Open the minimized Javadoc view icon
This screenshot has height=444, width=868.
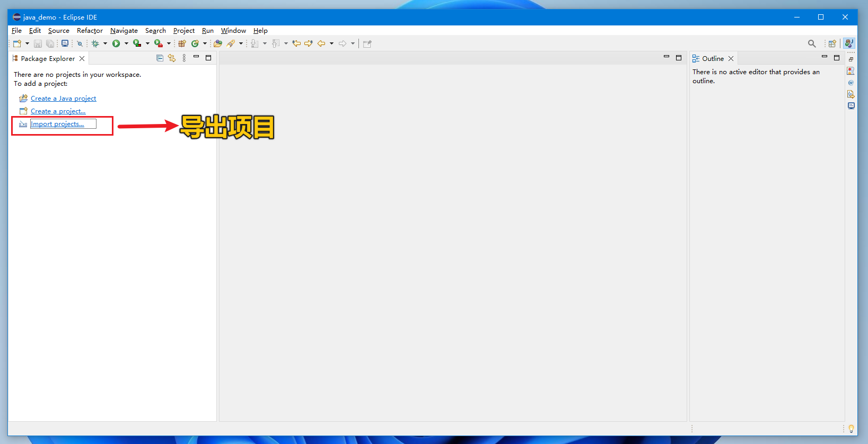tap(851, 83)
